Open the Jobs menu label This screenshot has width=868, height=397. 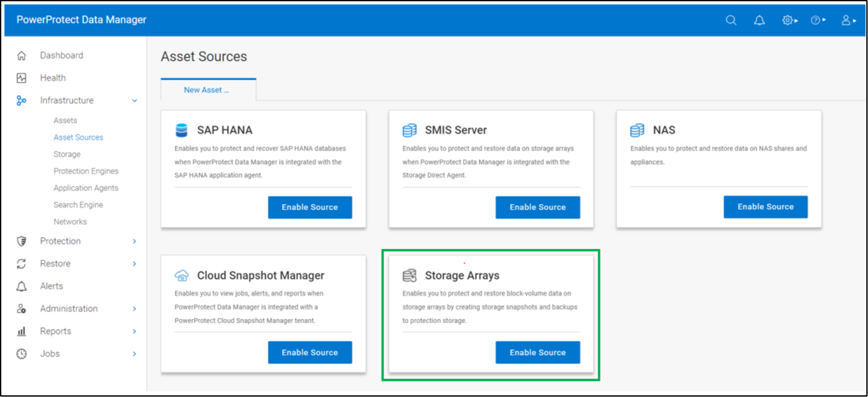point(50,354)
